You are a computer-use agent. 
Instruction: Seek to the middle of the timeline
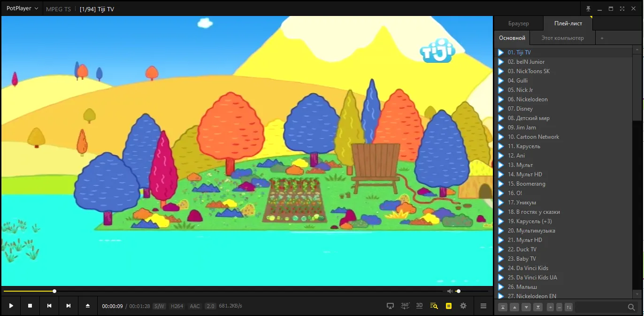pos(223,291)
